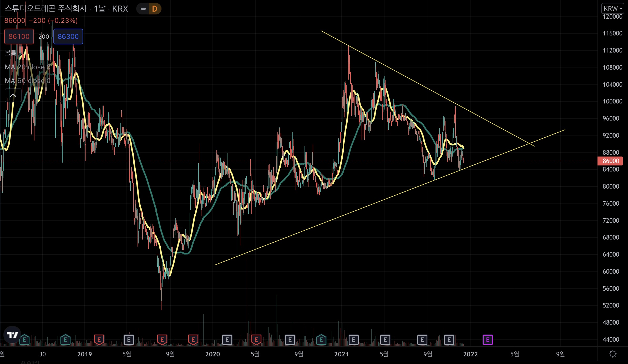Click the symbol title 스튜디오드래곤 주식회사
The image size is (628, 364).
point(46,9)
